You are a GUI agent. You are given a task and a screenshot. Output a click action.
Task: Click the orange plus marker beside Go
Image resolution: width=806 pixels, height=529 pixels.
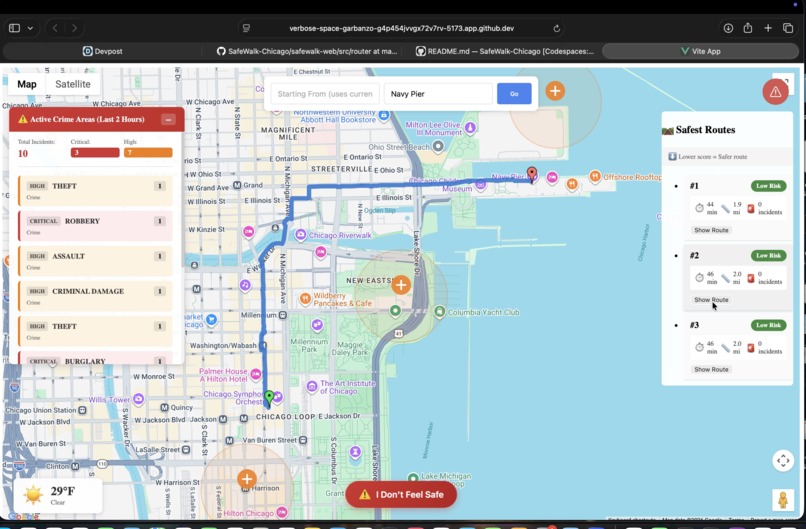point(555,91)
